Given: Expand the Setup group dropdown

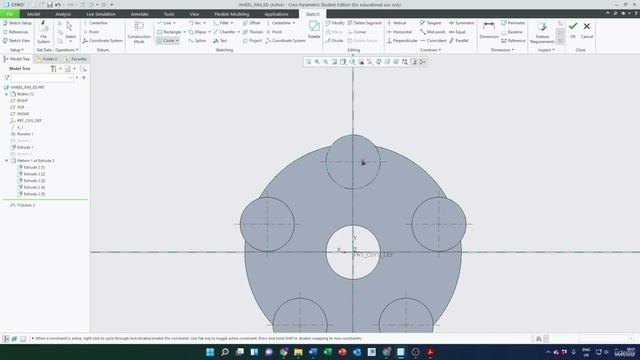Looking at the screenshot, I should click(x=17, y=50).
